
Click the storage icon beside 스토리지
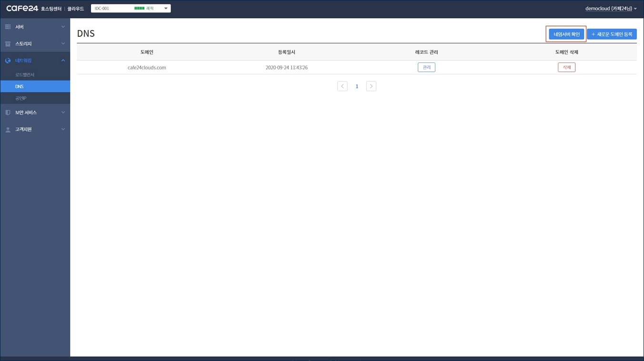click(8, 44)
